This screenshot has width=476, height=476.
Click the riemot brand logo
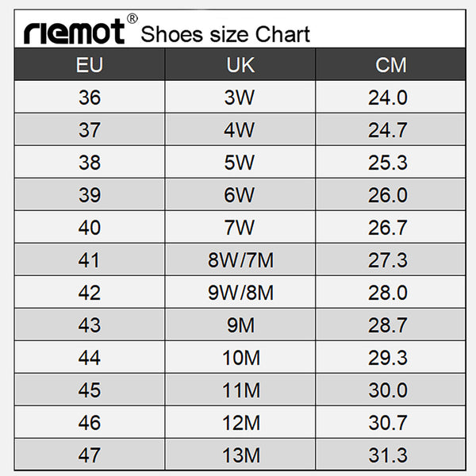tap(74, 31)
